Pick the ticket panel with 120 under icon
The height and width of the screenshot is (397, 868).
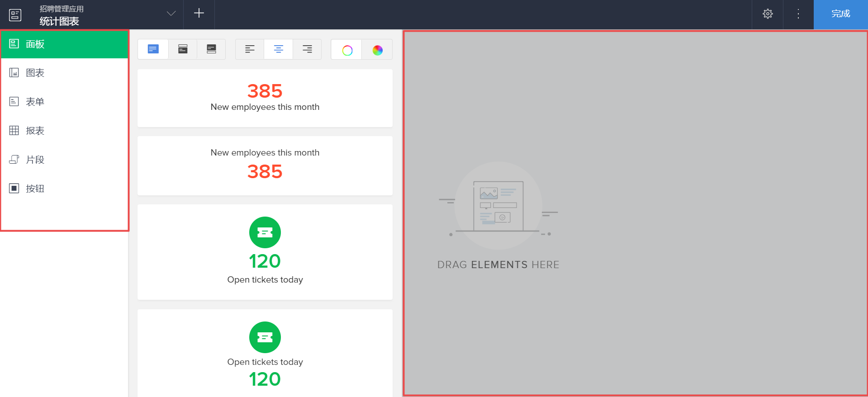point(265,252)
